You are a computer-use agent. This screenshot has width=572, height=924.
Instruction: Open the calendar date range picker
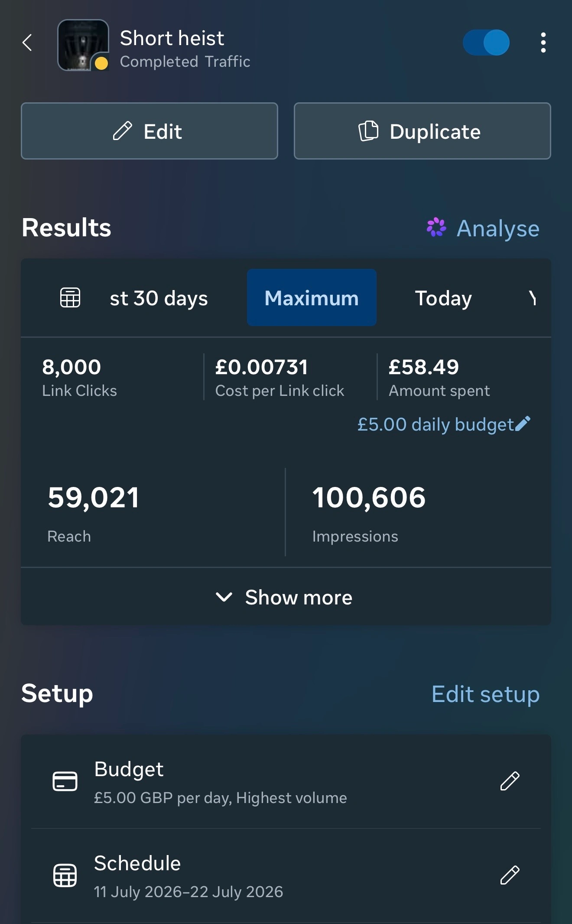coord(70,298)
